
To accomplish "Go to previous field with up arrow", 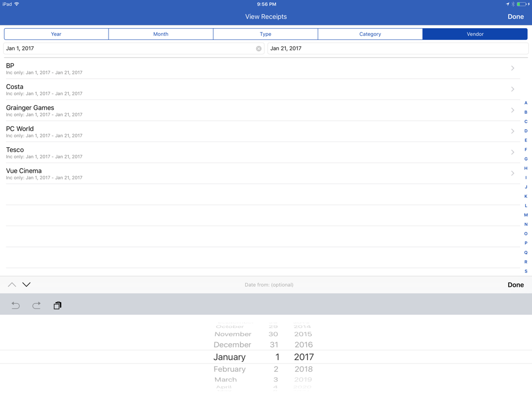I will (x=12, y=284).
